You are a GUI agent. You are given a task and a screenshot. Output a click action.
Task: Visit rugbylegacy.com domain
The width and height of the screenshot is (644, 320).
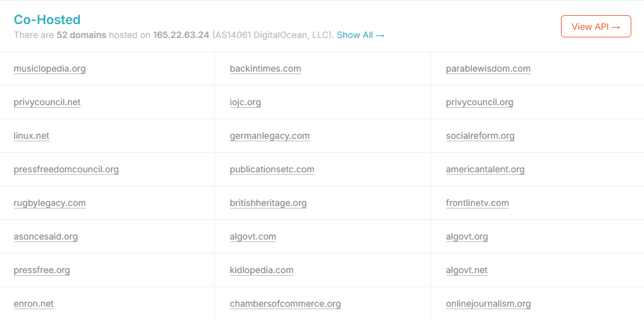[49, 203]
